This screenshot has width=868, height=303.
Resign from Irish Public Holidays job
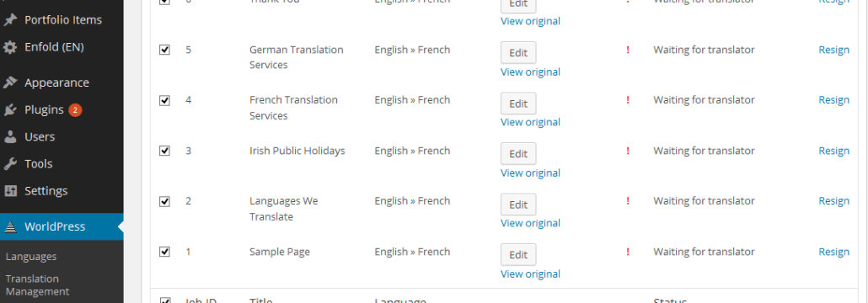pyautogui.click(x=833, y=151)
